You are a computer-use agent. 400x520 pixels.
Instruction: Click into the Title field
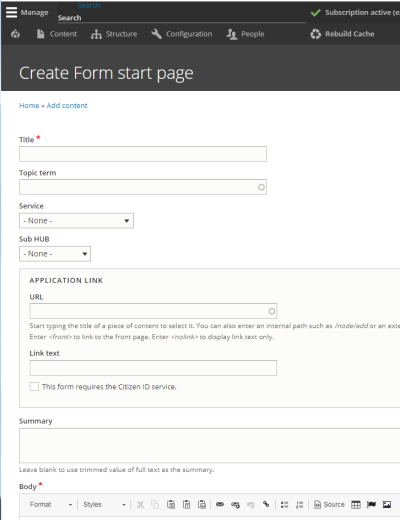click(143, 154)
